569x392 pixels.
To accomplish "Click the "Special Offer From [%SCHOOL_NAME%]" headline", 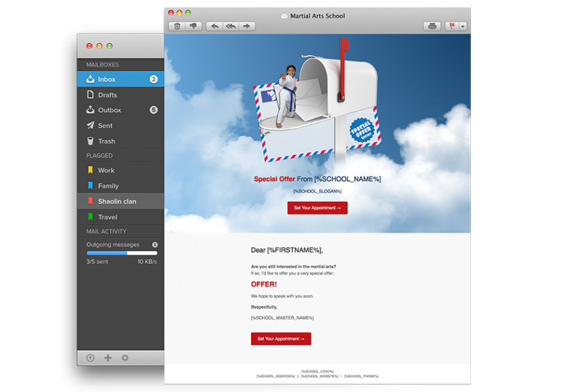I will tap(317, 179).
